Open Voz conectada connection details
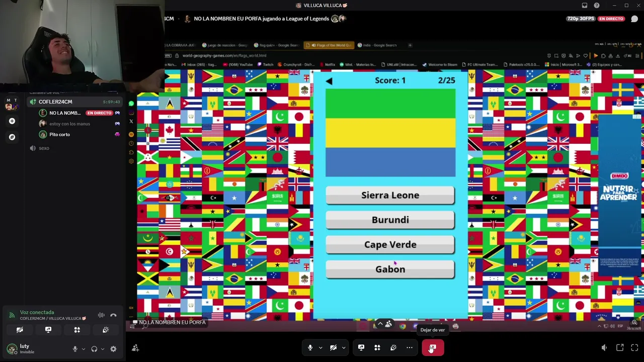The image size is (644, 362). click(x=37, y=312)
